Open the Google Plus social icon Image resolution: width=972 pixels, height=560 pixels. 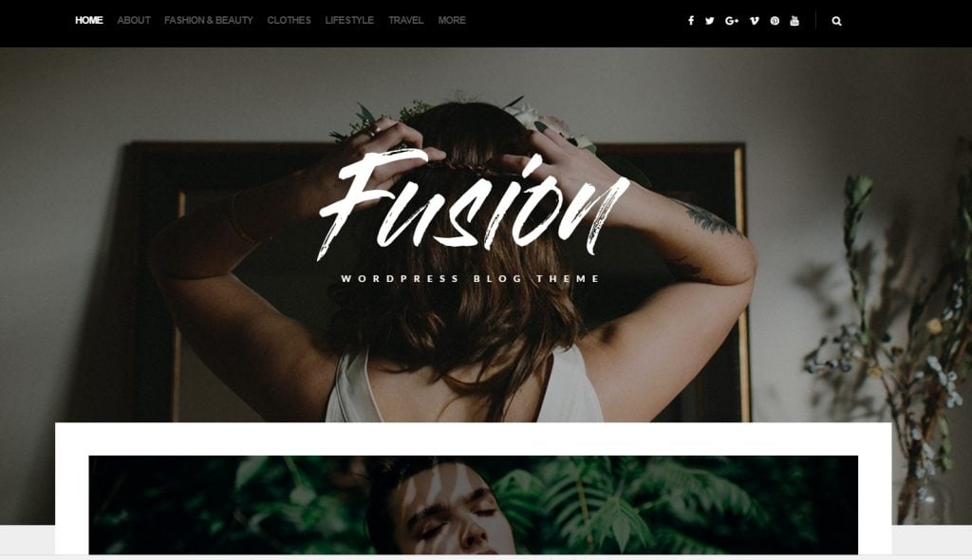point(732,21)
